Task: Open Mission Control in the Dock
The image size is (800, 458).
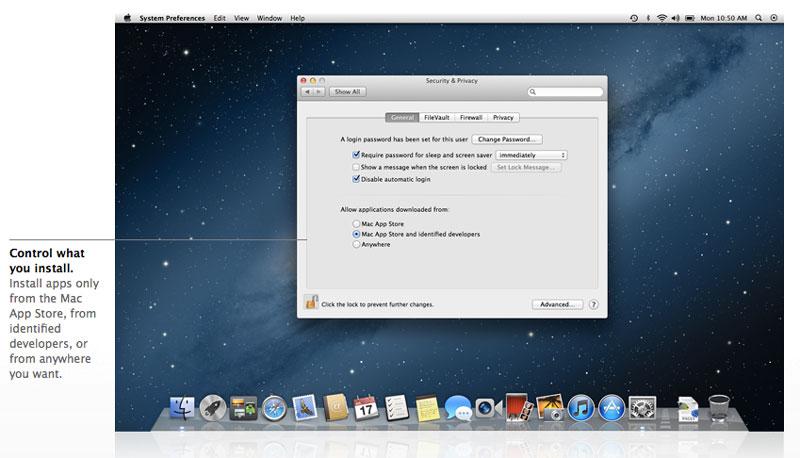Action: tap(243, 408)
